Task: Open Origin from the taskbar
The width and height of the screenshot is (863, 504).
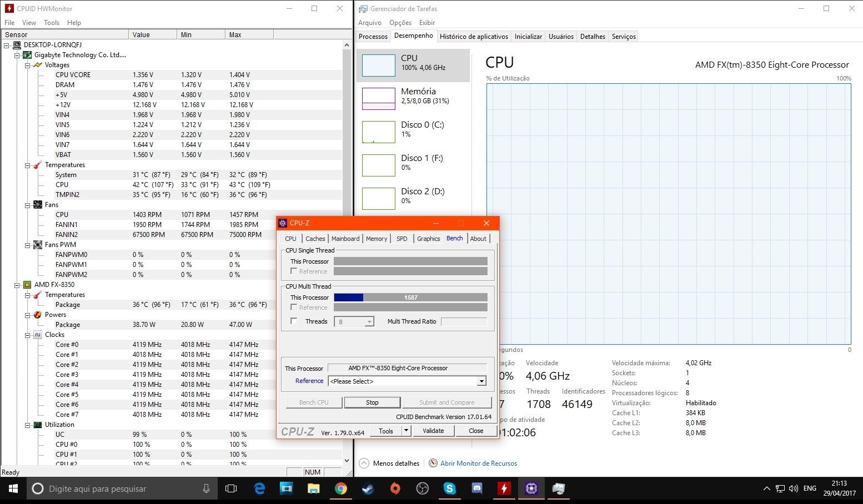Action: coord(395,489)
